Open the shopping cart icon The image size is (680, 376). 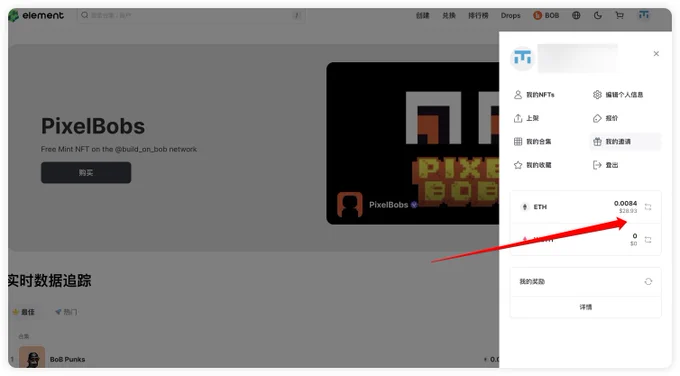point(619,16)
